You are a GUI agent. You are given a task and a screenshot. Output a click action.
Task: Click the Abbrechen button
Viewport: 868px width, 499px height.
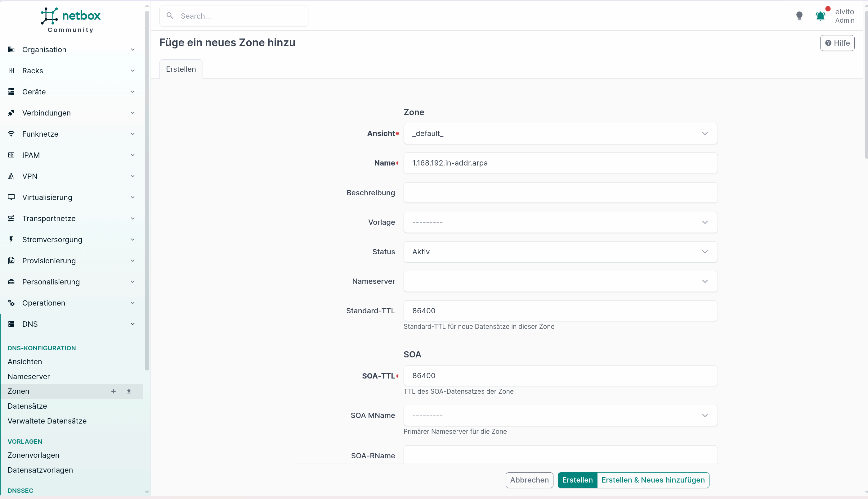click(529, 480)
